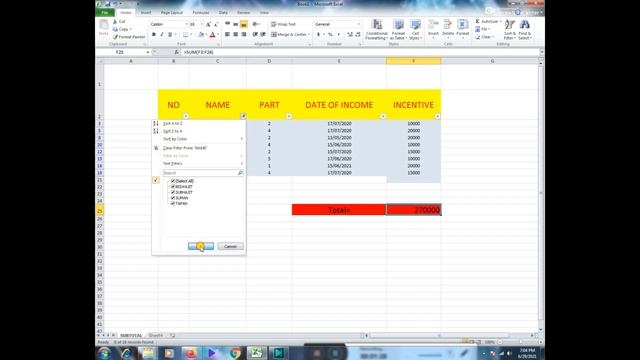This screenshot has height=360, width=640.
Task: Toggle Underline formatting in Font group
Action: click(170, 35)
